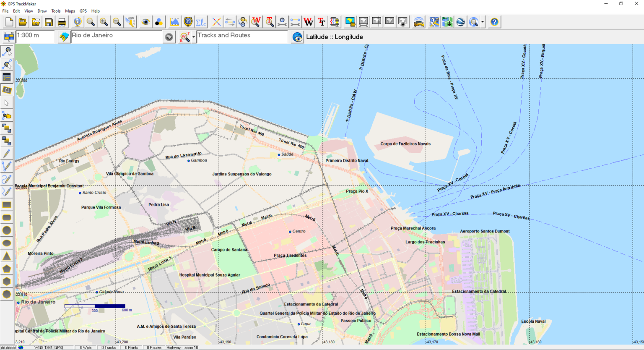
Task: Open the Rio de Janeiro map selector field
Action: coord(117,37)
